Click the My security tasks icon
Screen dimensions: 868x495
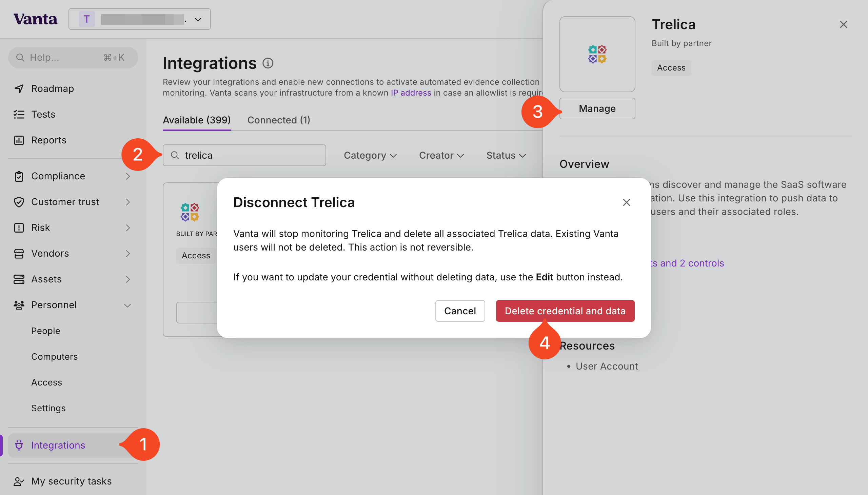[19, 481]
